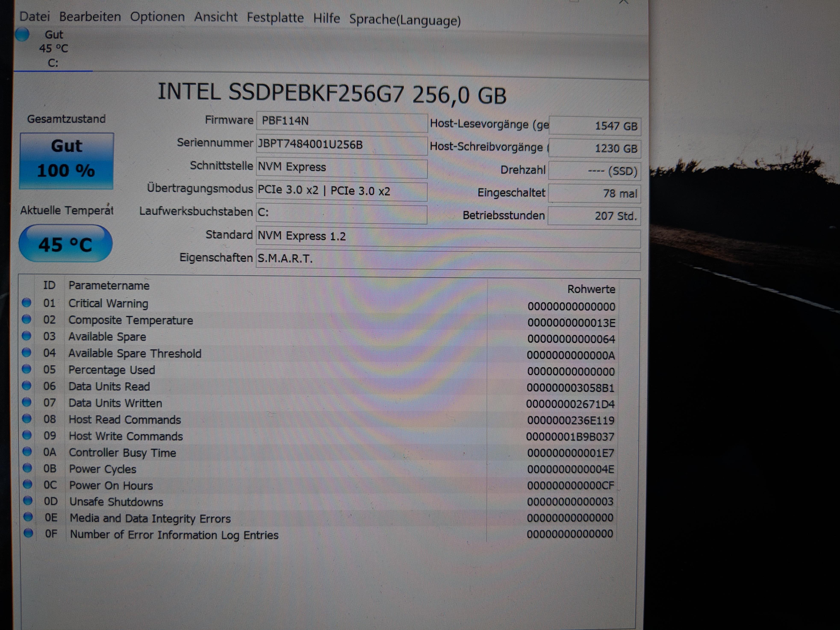Click the Gut 100 % health status button
This screenshot has height=630, width=840.
coord(66,161)
